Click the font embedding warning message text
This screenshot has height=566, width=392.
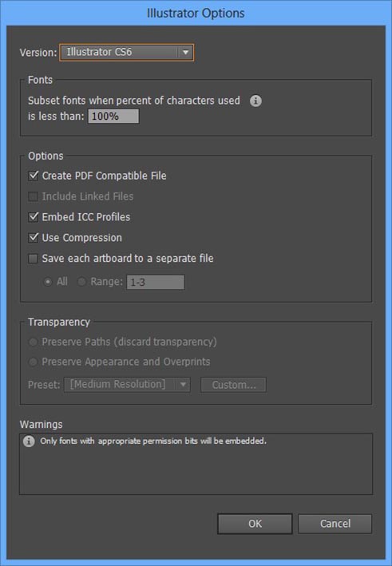tap(153, 441)
